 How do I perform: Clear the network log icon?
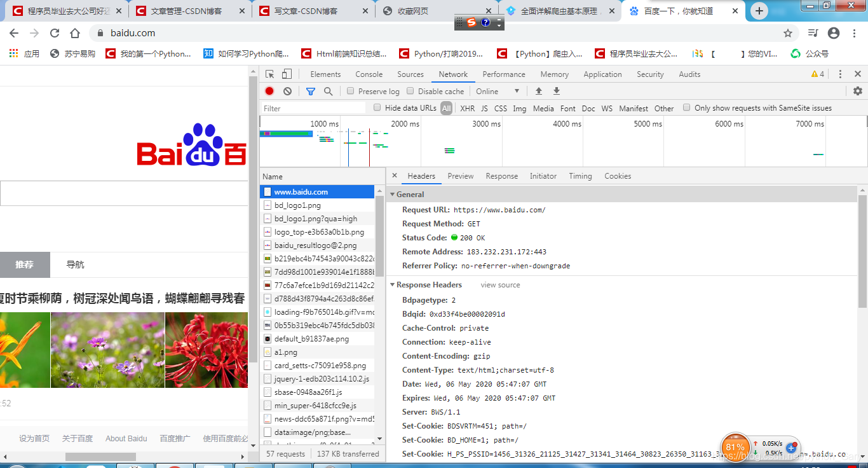coord(287,91)
